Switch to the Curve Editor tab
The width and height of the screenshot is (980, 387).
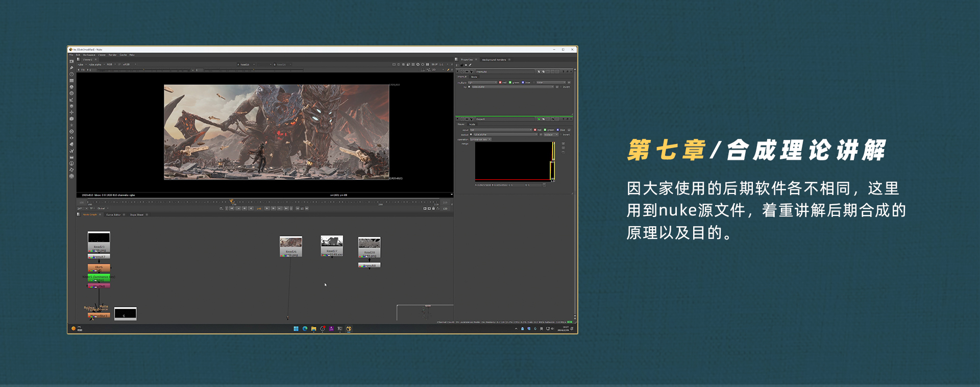pos(113,214)
